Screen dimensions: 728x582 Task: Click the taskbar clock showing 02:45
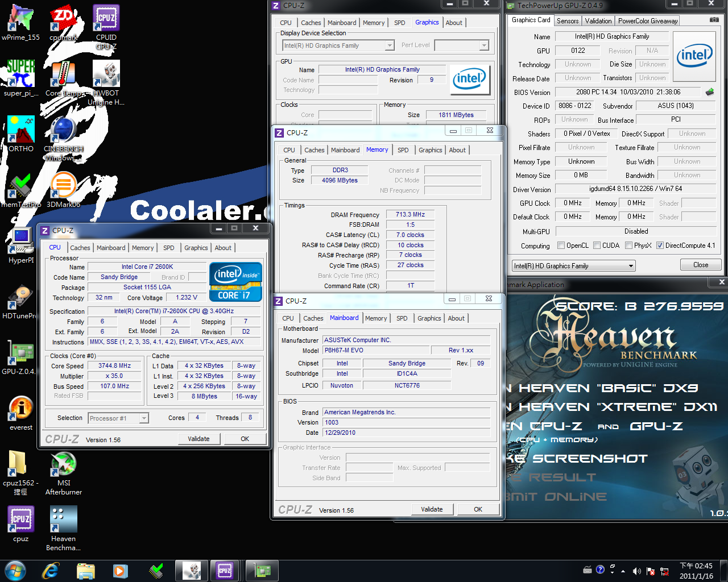696,571
